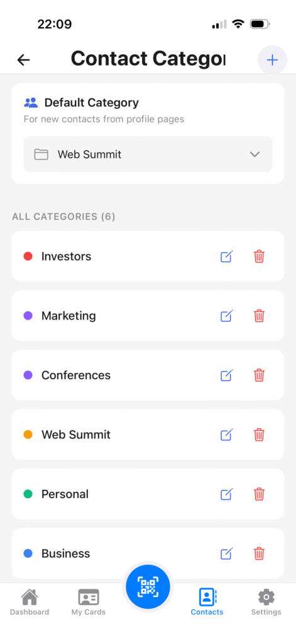
Task: Edit the Conferences category
Action: coord(227,375)
